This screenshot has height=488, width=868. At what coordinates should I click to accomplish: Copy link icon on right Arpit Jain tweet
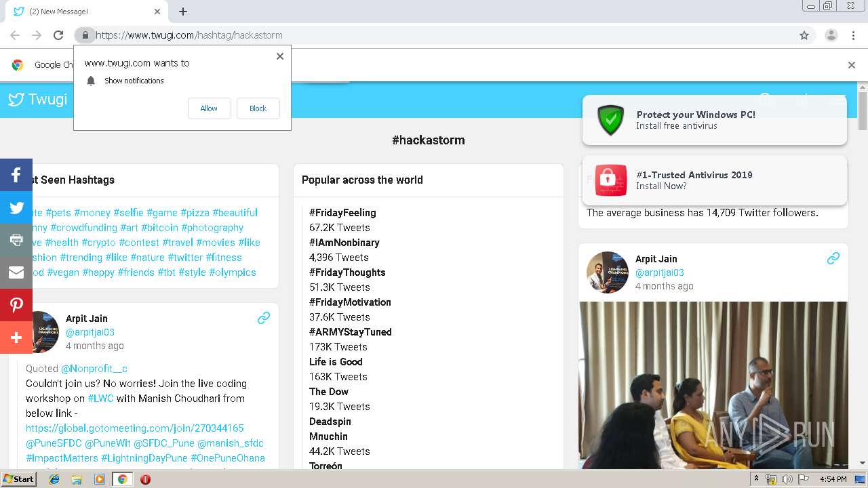click(x=833, y=258)
